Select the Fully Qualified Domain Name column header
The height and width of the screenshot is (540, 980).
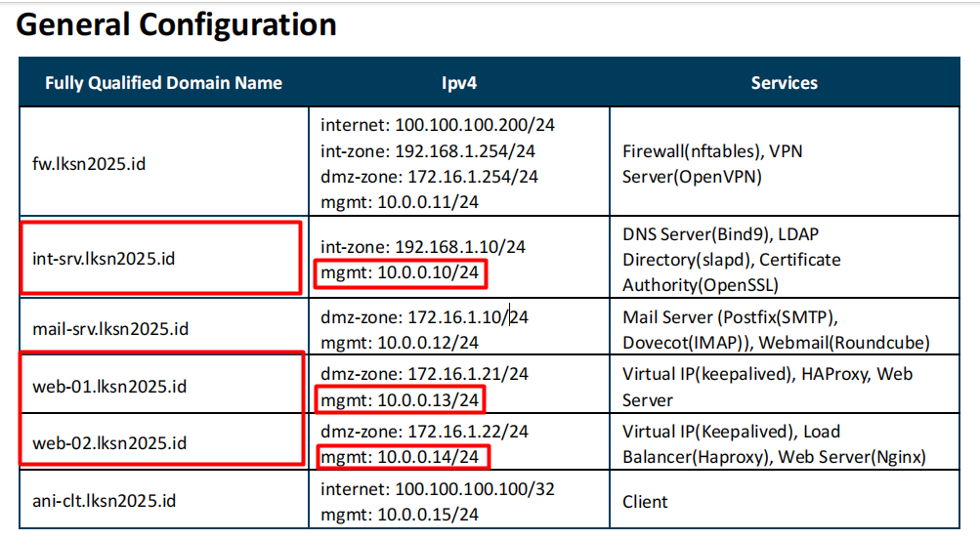coord(163,83)
